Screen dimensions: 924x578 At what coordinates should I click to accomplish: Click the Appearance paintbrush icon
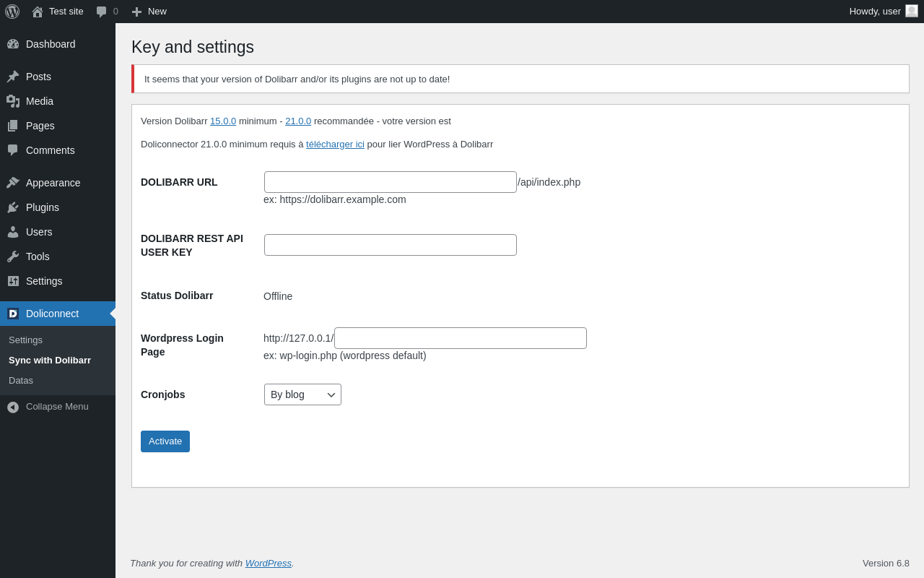coord(13,183)
